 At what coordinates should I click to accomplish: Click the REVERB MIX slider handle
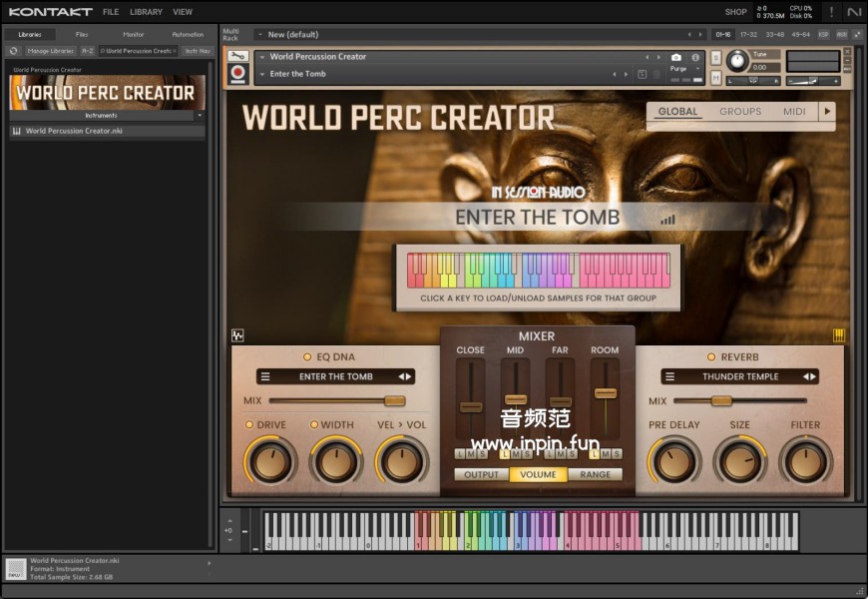click(721, 400)
